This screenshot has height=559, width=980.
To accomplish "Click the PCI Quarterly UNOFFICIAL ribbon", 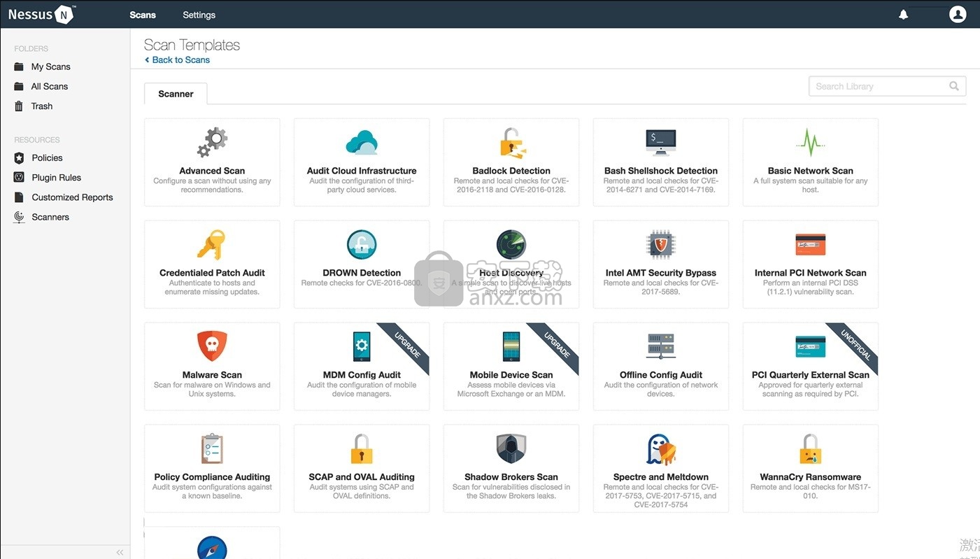I will tap(856, 345).
